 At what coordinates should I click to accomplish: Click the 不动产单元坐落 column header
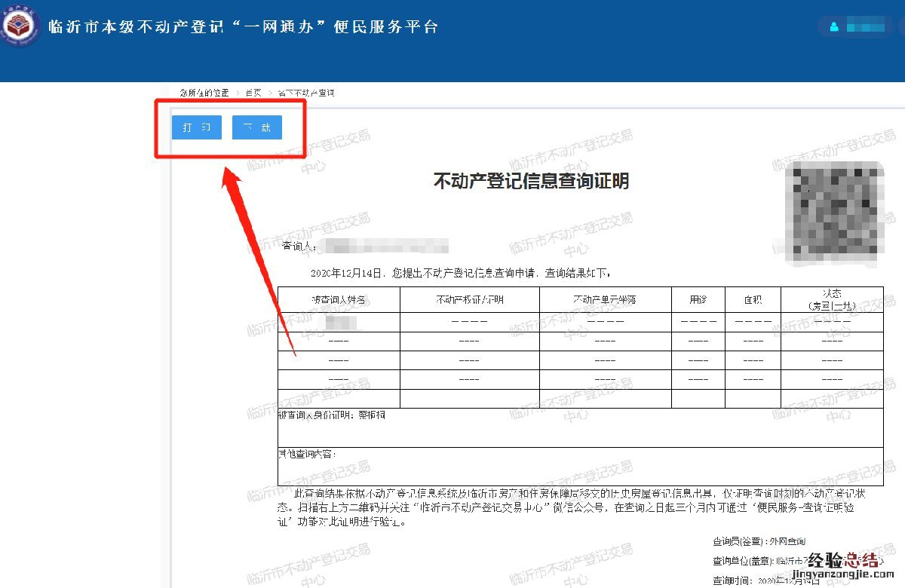606,299
